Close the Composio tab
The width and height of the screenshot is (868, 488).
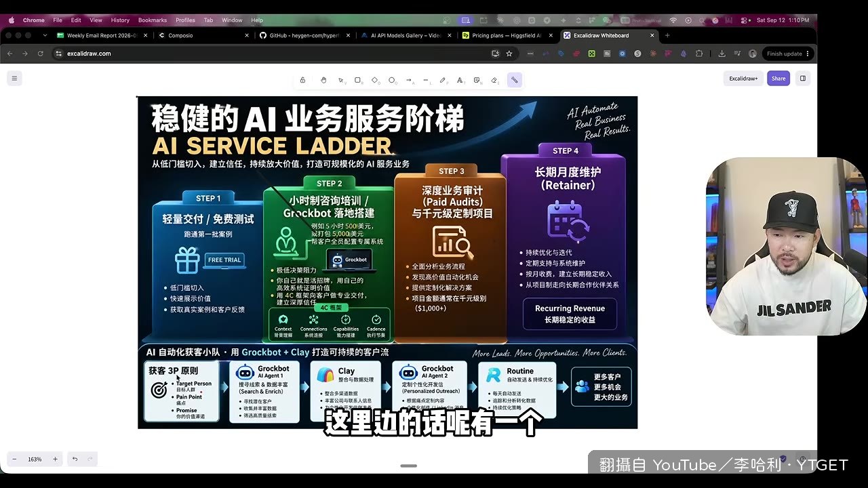tap(247, 35)
